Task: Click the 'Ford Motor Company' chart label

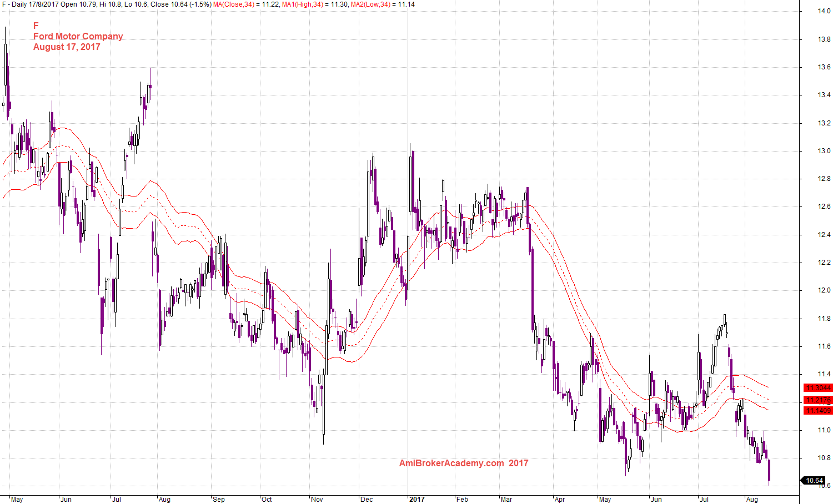Action: 78,36
